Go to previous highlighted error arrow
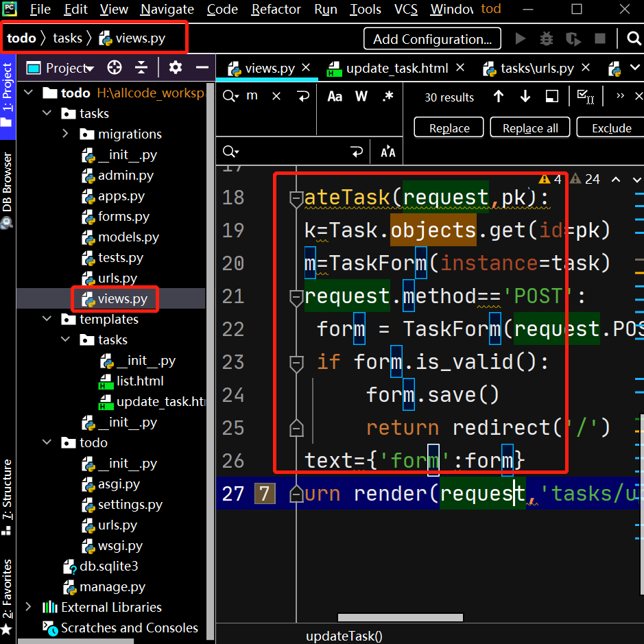The height and width of the screenshot is (644, 644). (616, 180)
